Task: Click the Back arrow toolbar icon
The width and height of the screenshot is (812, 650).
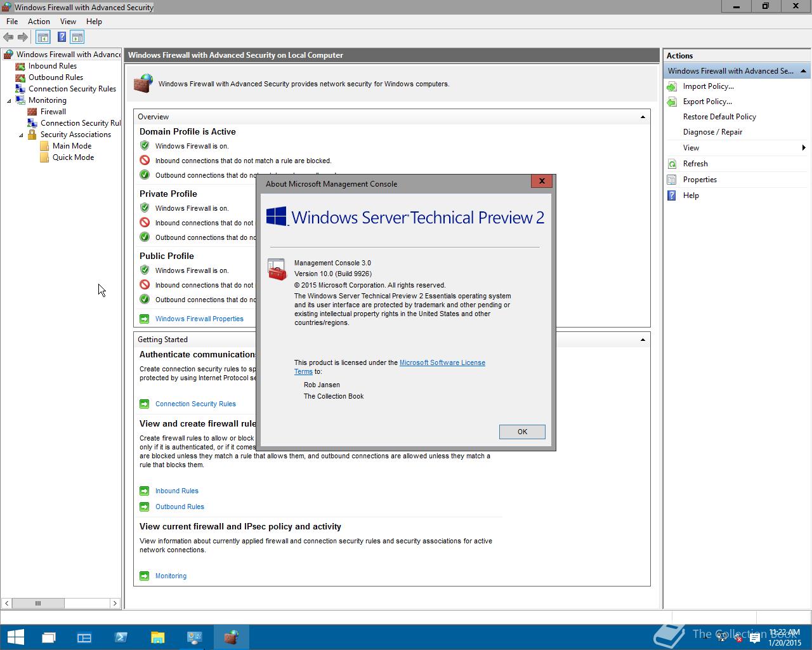Action: click(8, 37)
